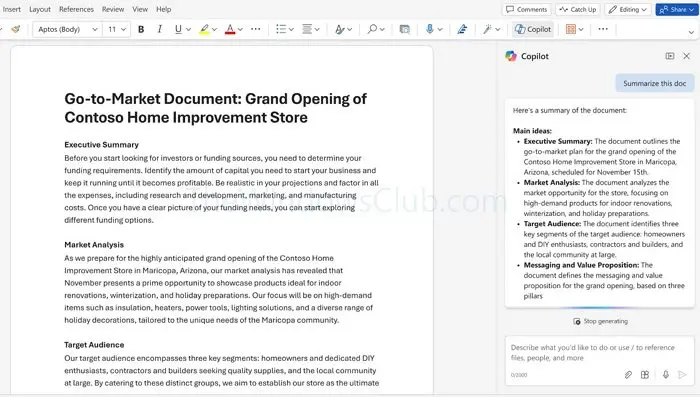Open the Layout tab
Screen dimensions: 700x397
tap(40, 9)
